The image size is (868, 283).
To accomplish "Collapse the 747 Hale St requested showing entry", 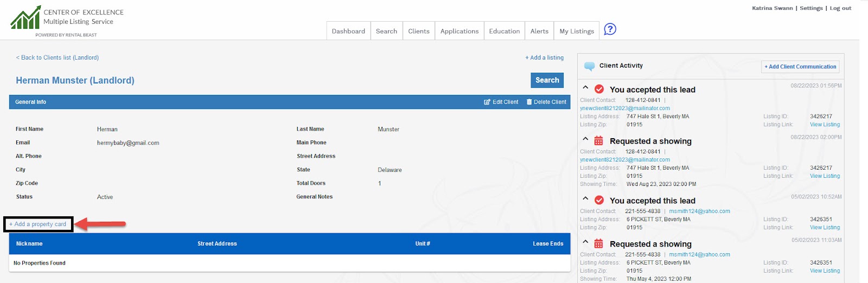I will pyautogui.click(x=585, y=138).
